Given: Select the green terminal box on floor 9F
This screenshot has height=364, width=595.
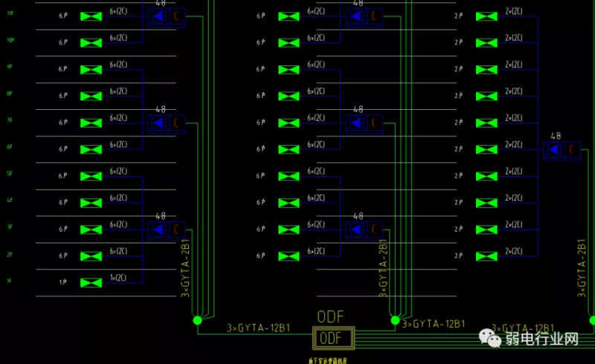Looking at the screenshot, I should pyautogui.click(x=91, y=70).
